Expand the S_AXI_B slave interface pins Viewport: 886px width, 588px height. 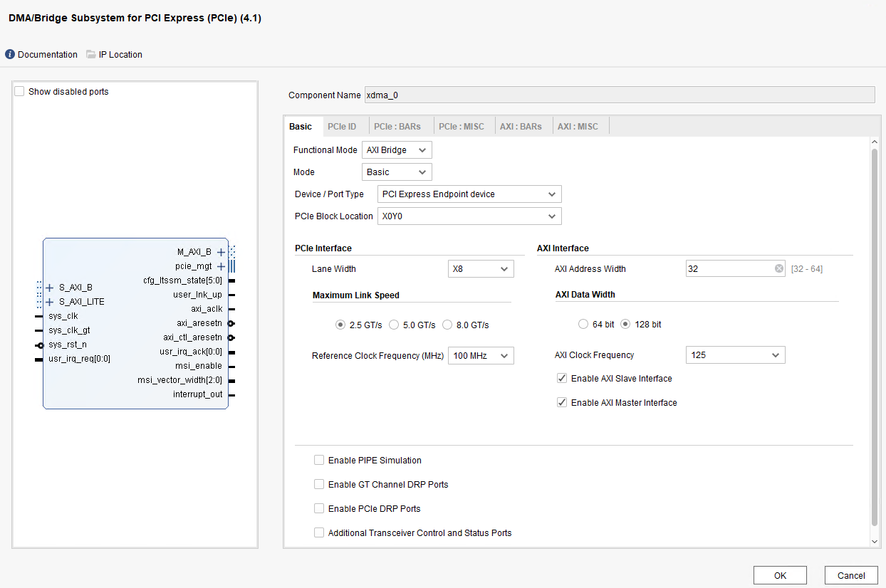coord(48,287)
